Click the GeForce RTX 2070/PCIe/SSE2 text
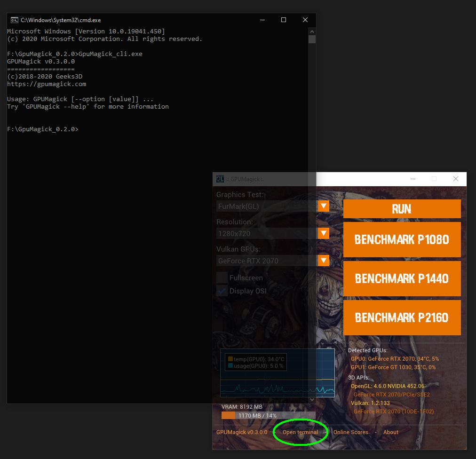Screen dimensions: 476x459 coord(392,395)
